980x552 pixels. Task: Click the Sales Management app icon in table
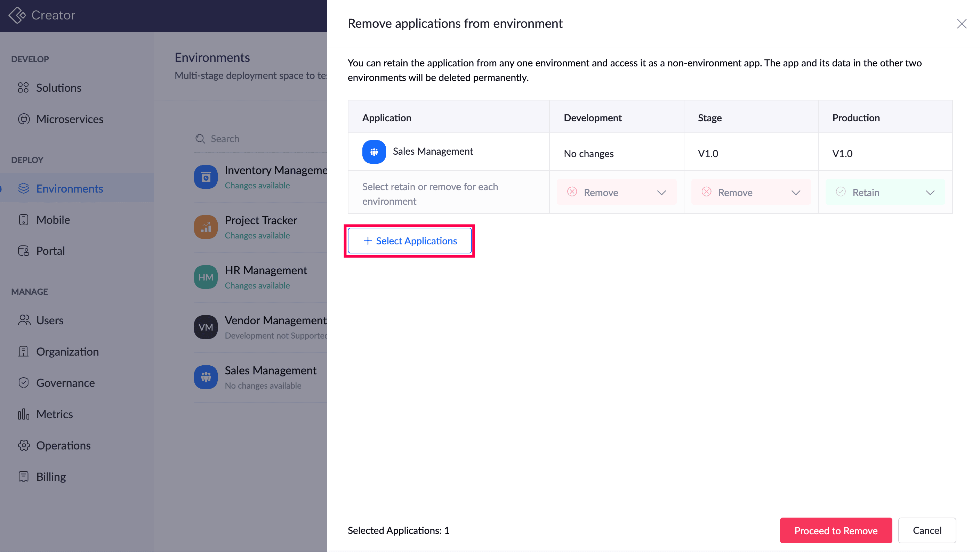pyautogui.click(x=373, y=152)
